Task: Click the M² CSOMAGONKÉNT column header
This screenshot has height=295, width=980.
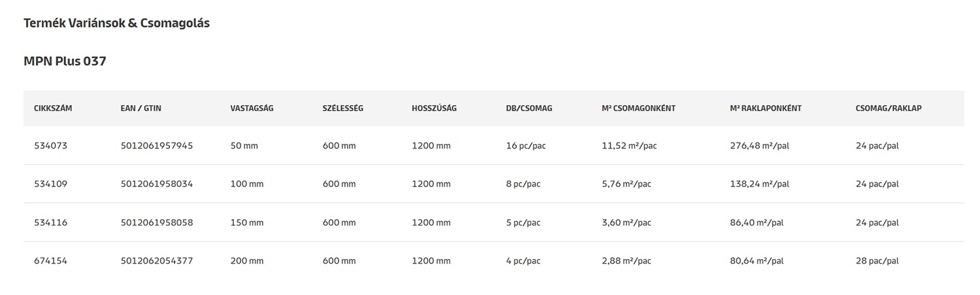Action: (638, 109)
